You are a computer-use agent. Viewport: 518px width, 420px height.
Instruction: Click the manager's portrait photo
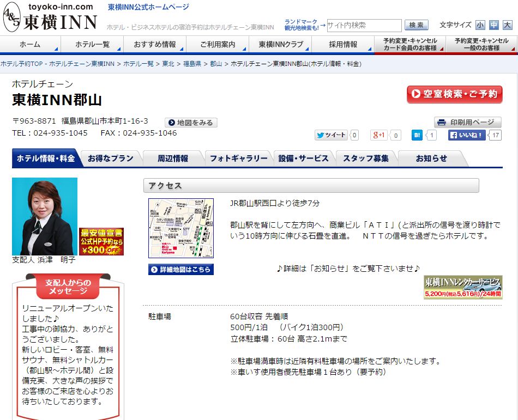click(45, 216)
